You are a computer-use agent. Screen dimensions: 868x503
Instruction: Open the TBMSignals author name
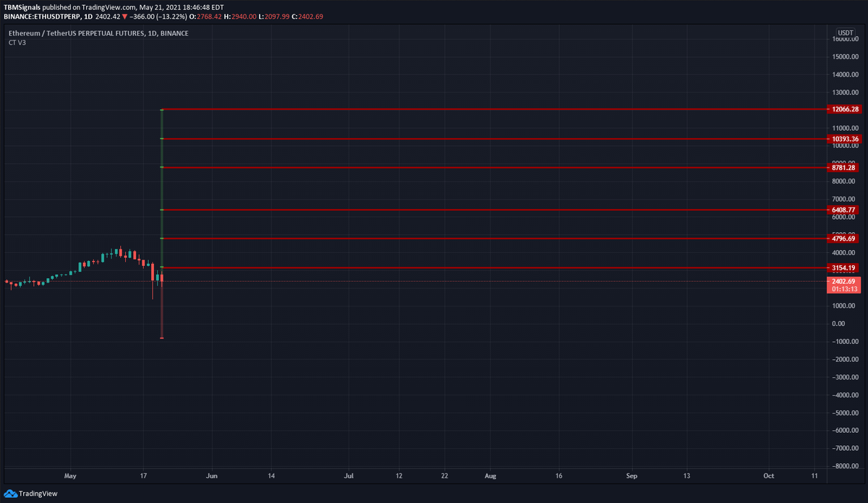coord(22,7)
